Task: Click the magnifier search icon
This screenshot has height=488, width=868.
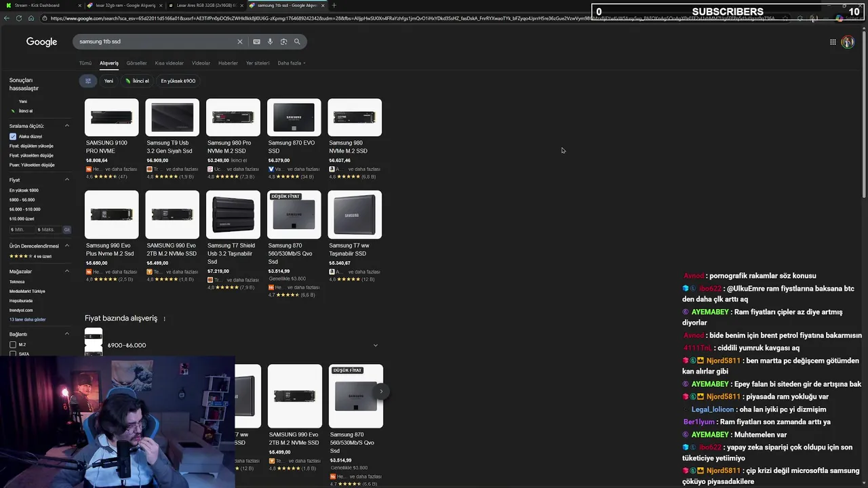Action: click(297, 41)
